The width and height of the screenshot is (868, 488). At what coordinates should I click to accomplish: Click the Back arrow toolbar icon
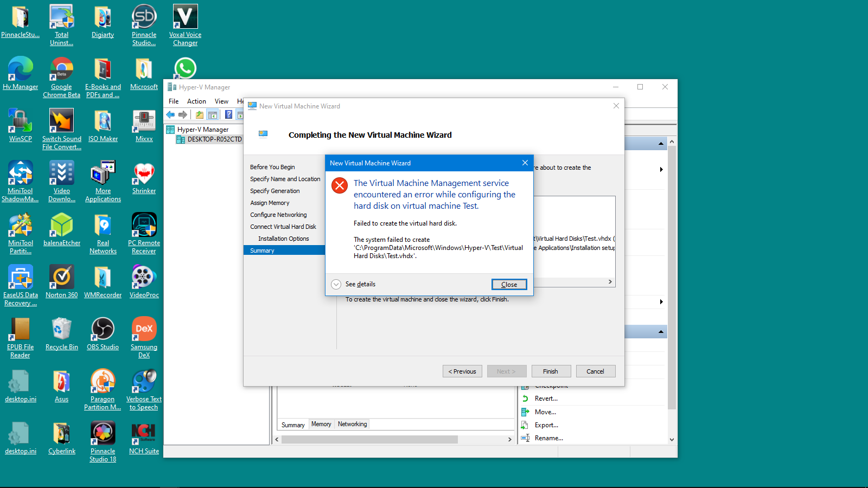pyautogui.click(x=170, y=114)
